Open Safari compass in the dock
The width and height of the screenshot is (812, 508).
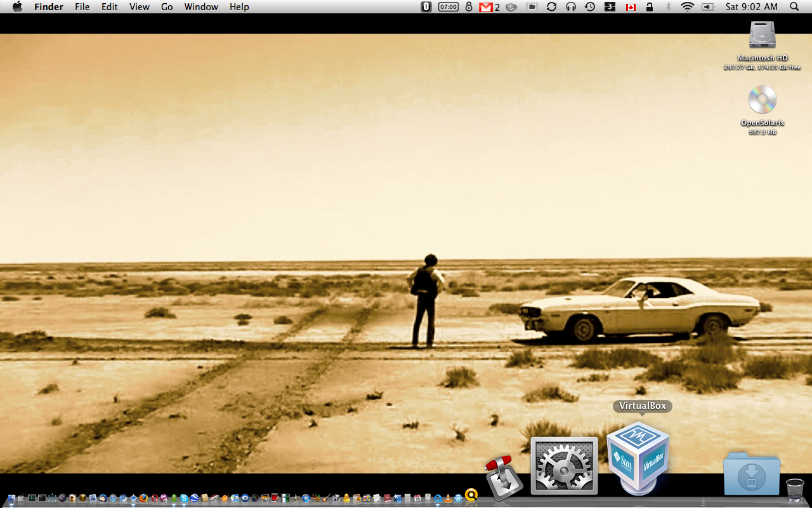coord(113,498)
